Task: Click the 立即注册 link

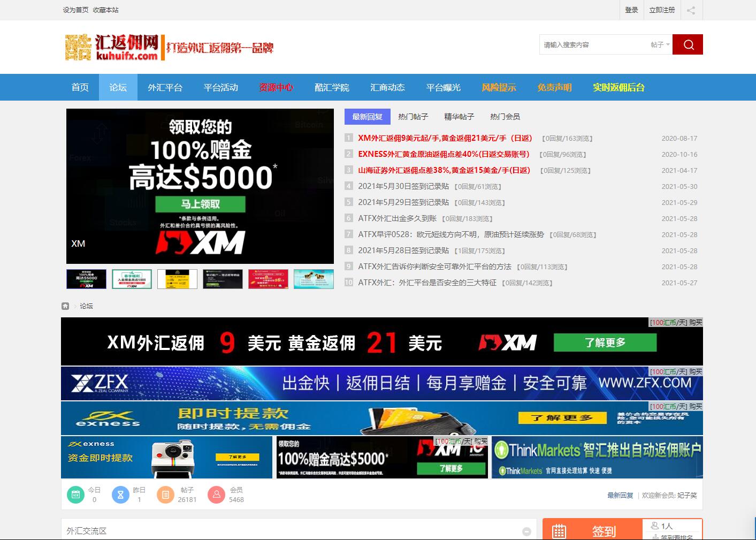Action: [x=662, y=10]
